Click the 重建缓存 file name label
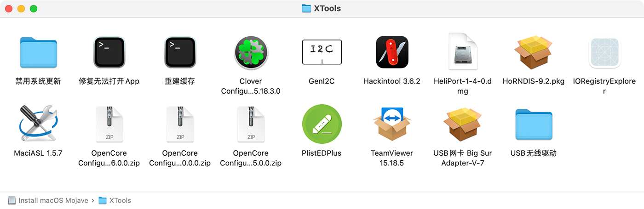This screenshot has height=209, width=644. pos(180,81)
